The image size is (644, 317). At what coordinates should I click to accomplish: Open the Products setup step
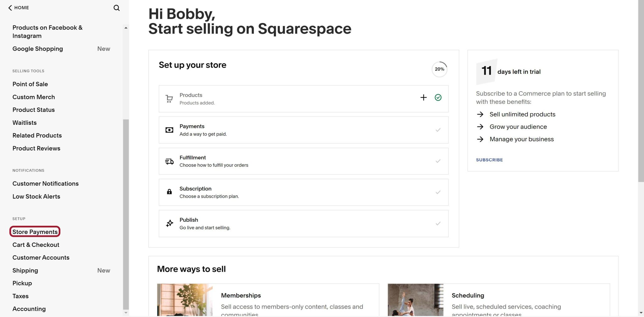[x=303, y=99]
